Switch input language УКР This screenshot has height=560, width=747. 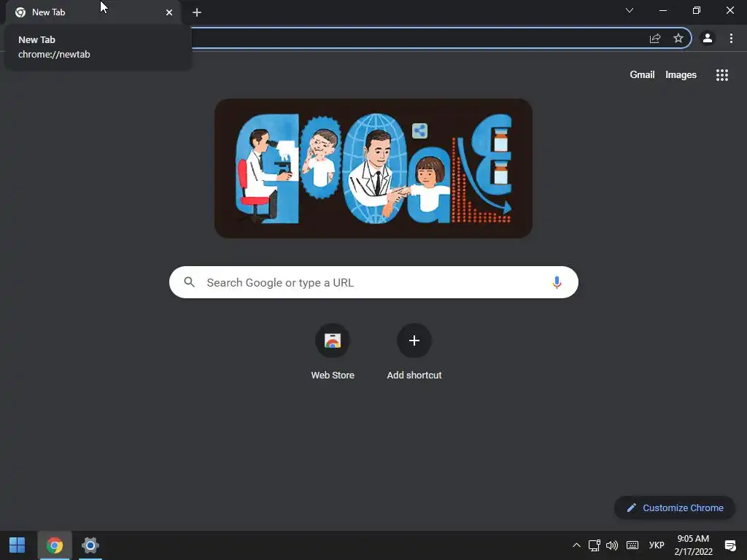656,545
